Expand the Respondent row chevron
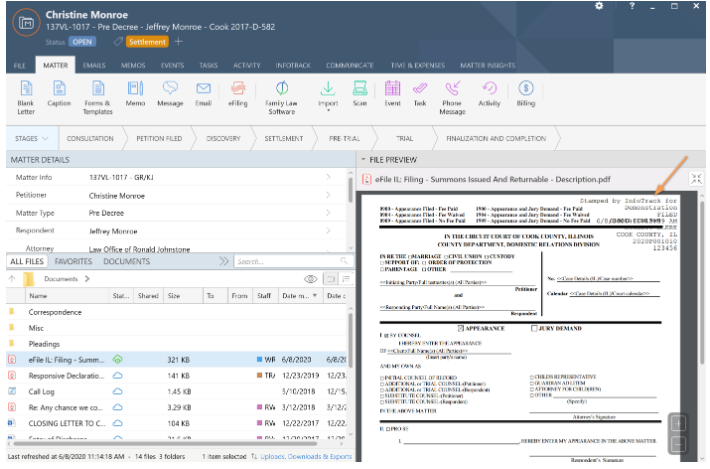Image resolution: width=710 pixels, height=469 pixels. [328, 231]
